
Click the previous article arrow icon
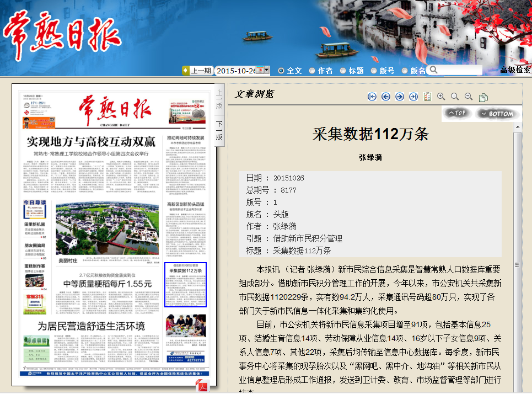(x=386, y=97)
